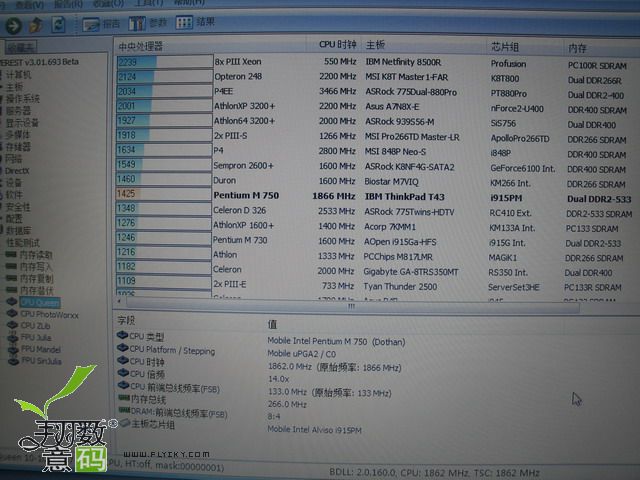
Task: Click the green forward arrow toolbar icon
Action: 13,26
